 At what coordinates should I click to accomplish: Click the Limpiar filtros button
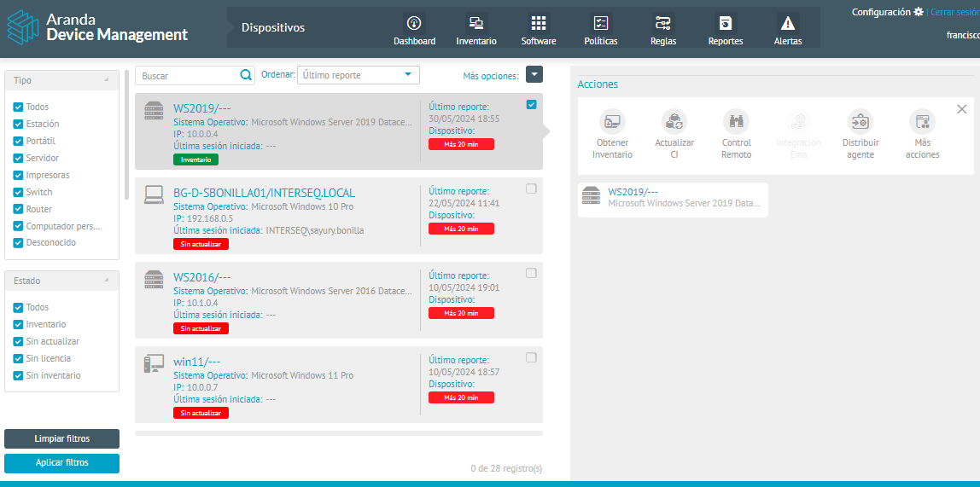(61, 439)
